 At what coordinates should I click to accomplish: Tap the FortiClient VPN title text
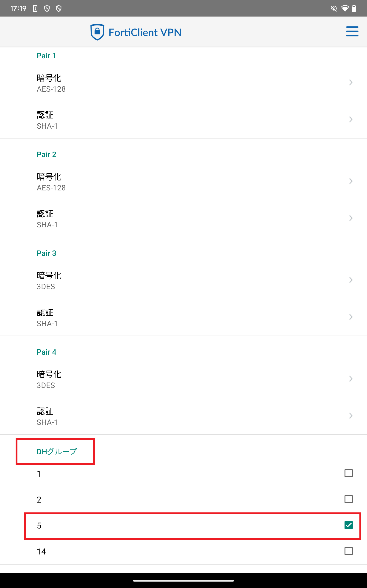145,32
